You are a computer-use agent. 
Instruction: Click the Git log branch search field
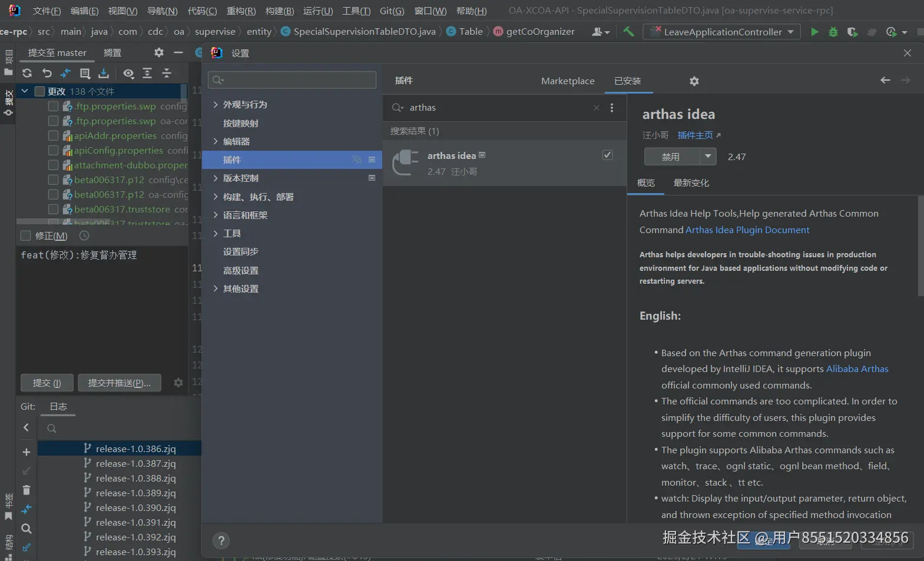(121, 429)
